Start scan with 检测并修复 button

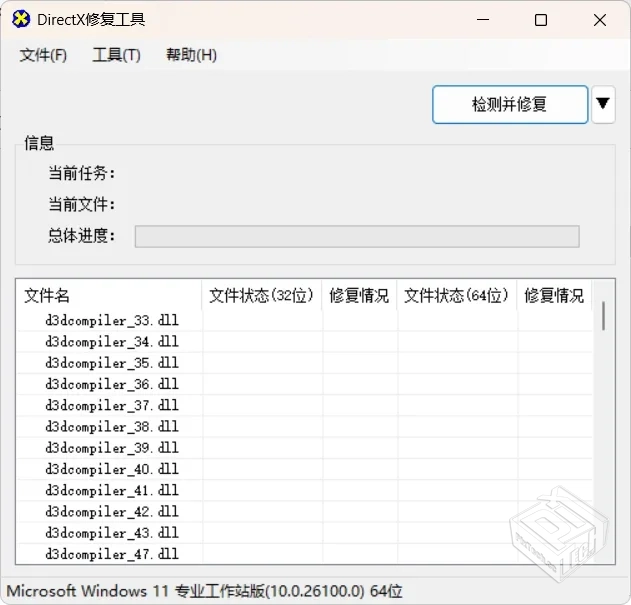click(x=510, y=104)
